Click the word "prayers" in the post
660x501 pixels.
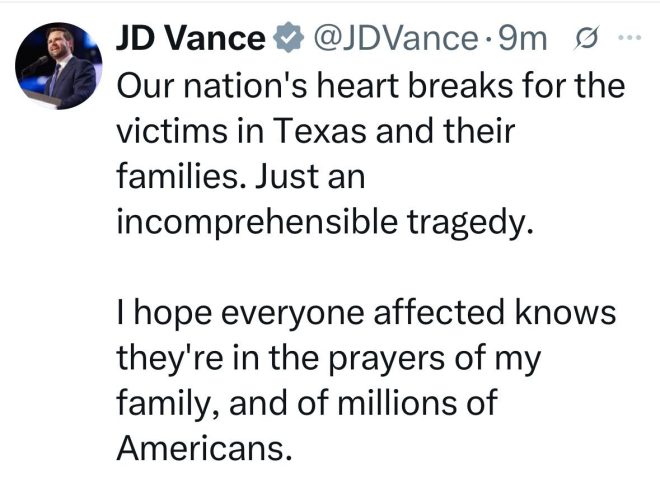click(386, 360)
